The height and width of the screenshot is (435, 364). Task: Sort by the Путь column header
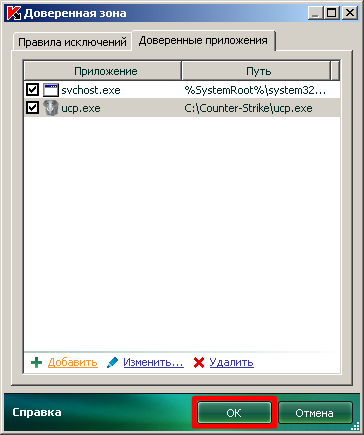(x=256, y=71)
